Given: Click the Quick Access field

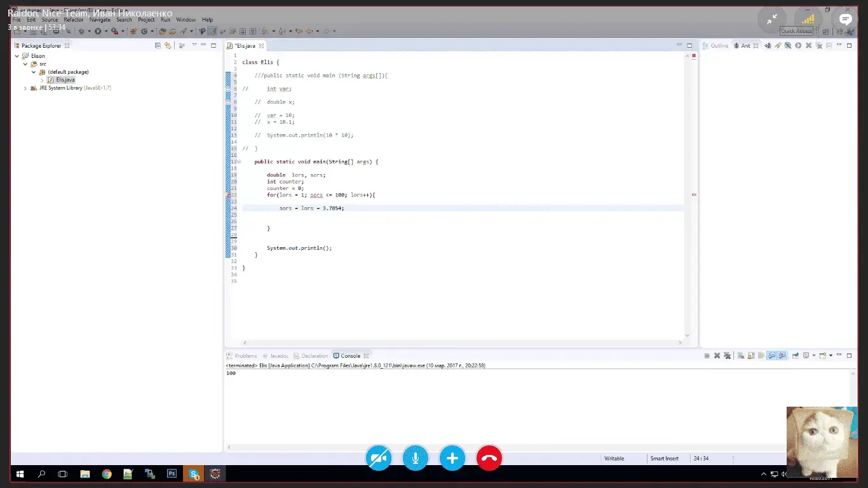Looking at the screenshot, I should [x=796, y=31].
